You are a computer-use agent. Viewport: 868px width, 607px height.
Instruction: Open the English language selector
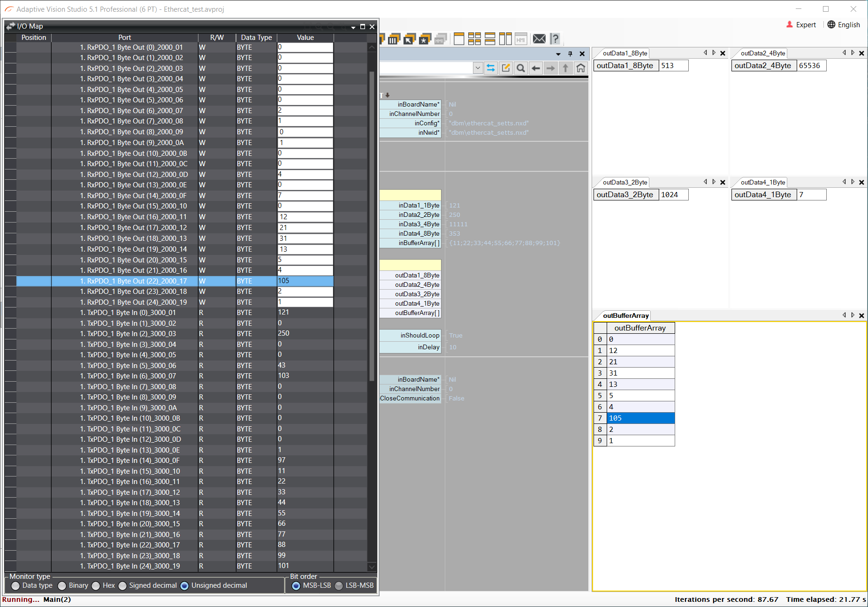pos(844,25)
